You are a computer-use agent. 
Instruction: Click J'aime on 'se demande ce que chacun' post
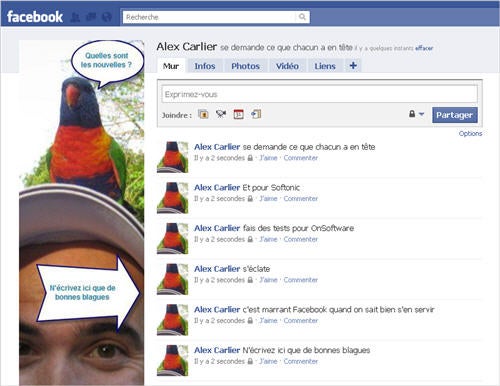pyautogui.click(x=268, y=158)
